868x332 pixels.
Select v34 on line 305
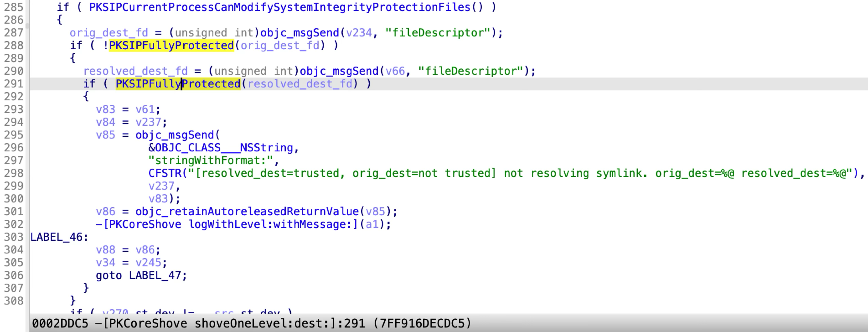pos(105,263)
